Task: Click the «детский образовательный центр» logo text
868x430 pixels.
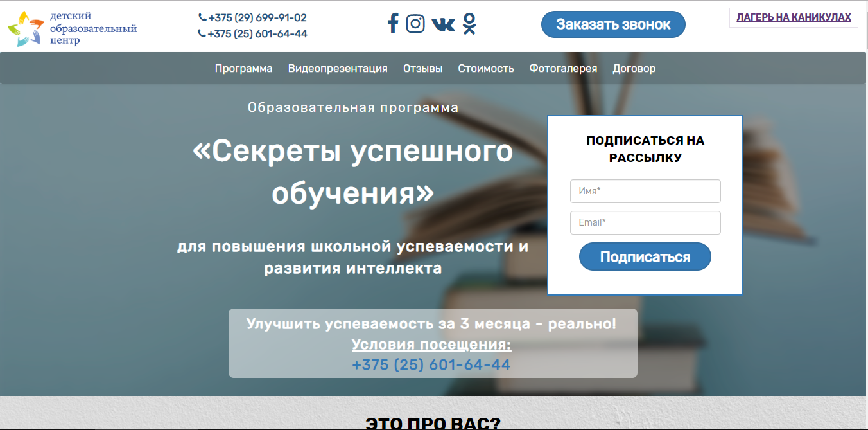Action: point(94,28)
